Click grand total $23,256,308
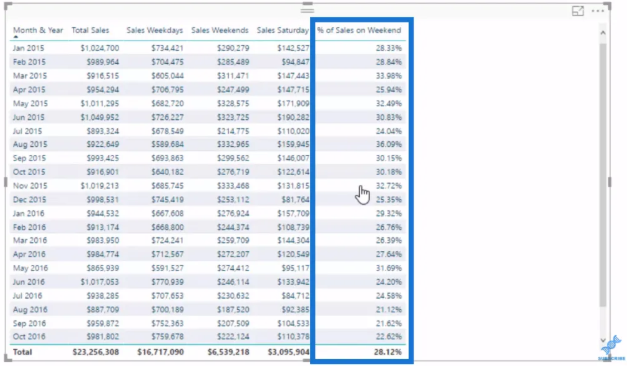 pyautogui.click(x=96, y=352)
